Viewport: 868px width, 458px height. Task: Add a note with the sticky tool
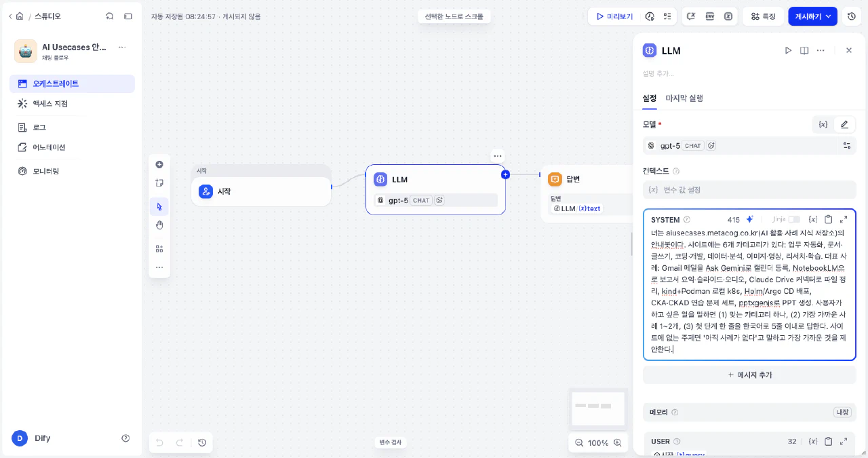(x=159, y=183)
